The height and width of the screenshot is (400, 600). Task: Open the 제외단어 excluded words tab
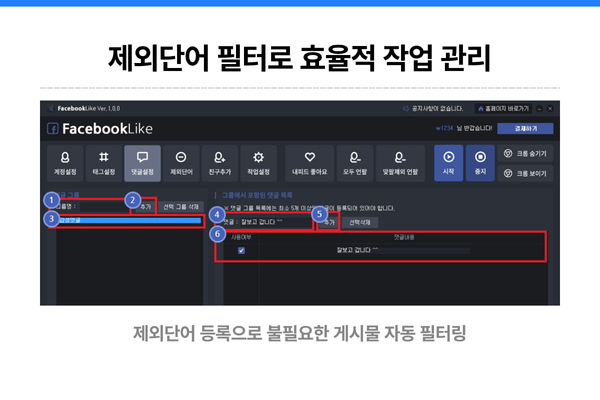click(x=181, y=163)
